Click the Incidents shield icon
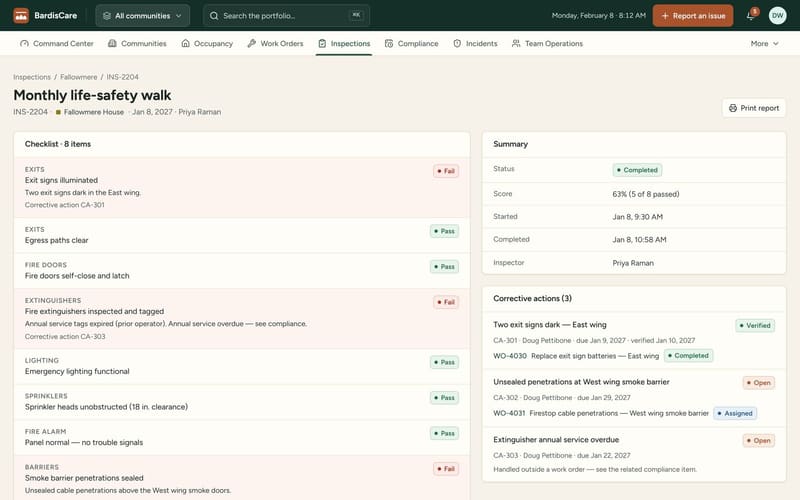800x500 pixels. point(457,43)
